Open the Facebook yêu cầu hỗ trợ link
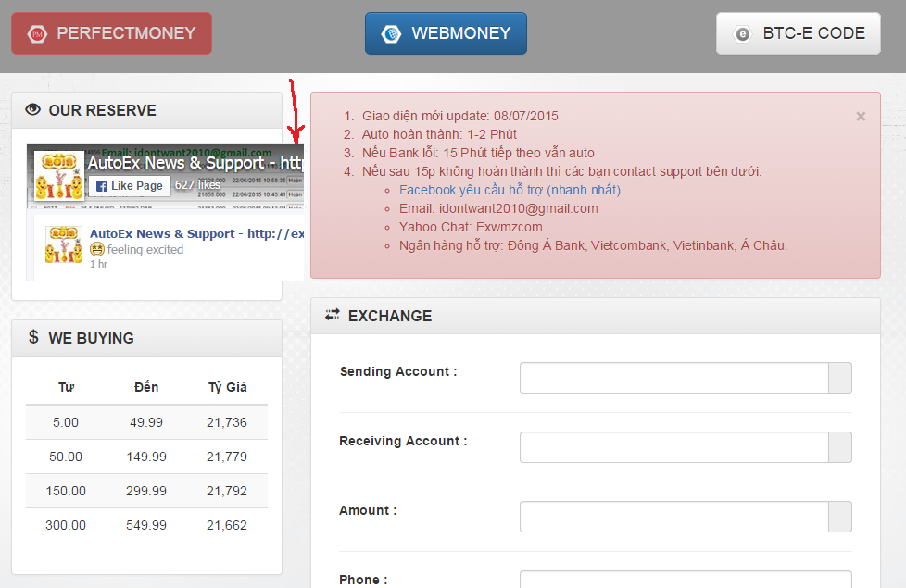 510,190
